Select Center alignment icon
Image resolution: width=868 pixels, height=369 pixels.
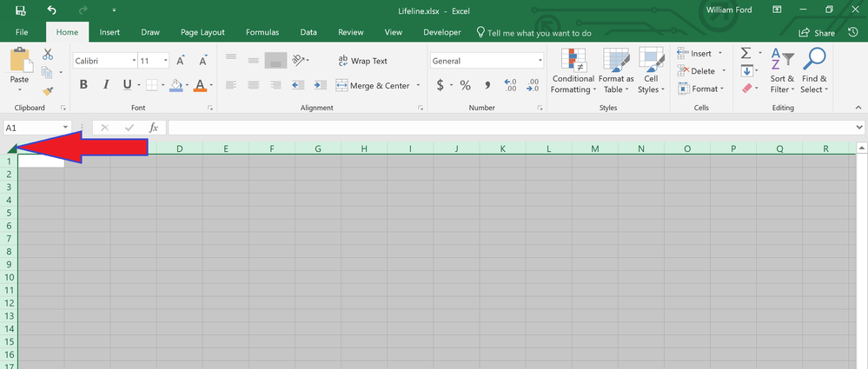[x=253, y=85]
